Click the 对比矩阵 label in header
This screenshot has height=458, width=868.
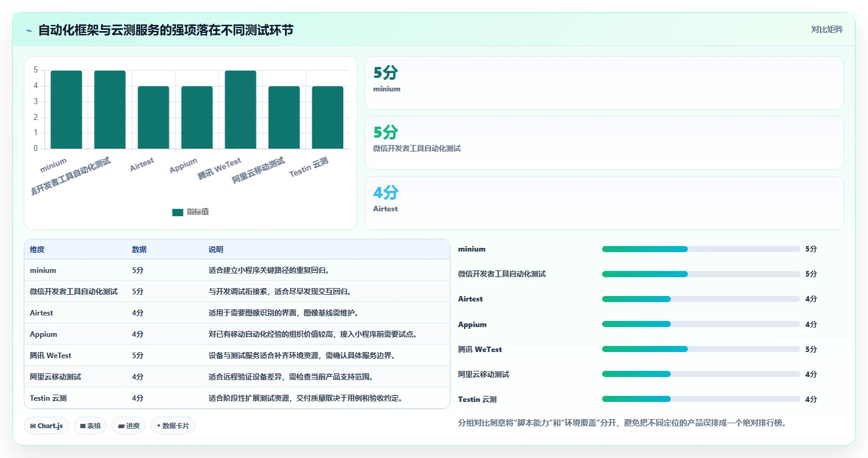coord(827,29)
